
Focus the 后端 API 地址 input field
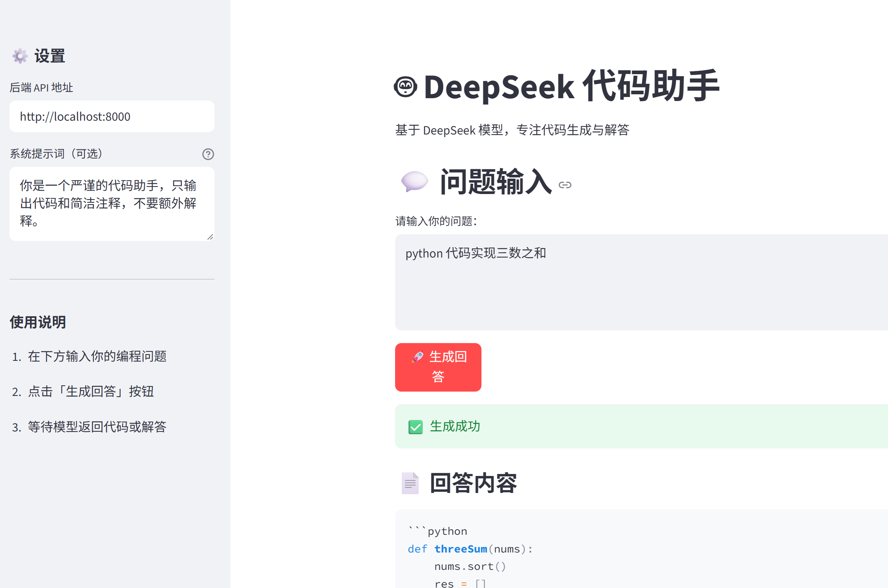tap(112, 116)
